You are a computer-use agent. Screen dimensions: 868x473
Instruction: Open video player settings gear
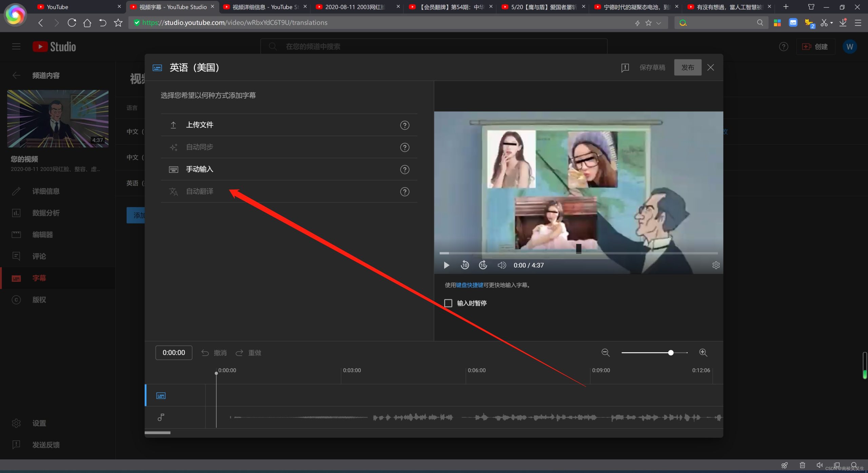pyautogui.click(x=716, y=265)
